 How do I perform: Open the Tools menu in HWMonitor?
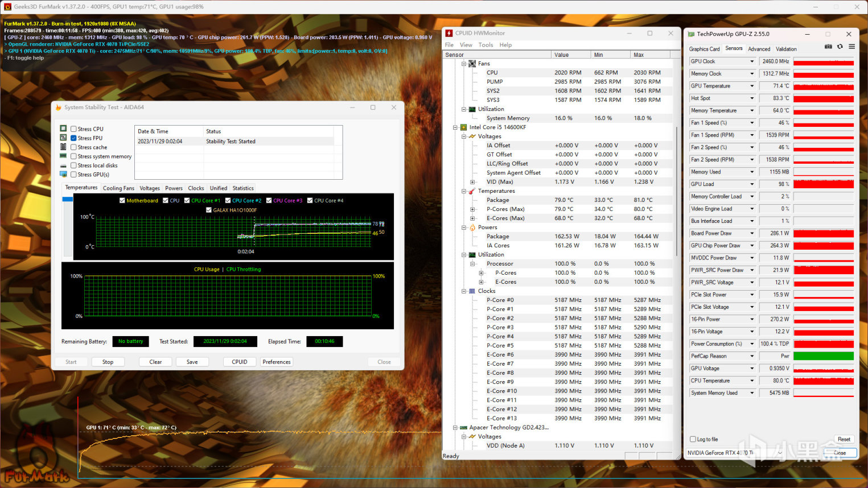[x=486, y=45]
